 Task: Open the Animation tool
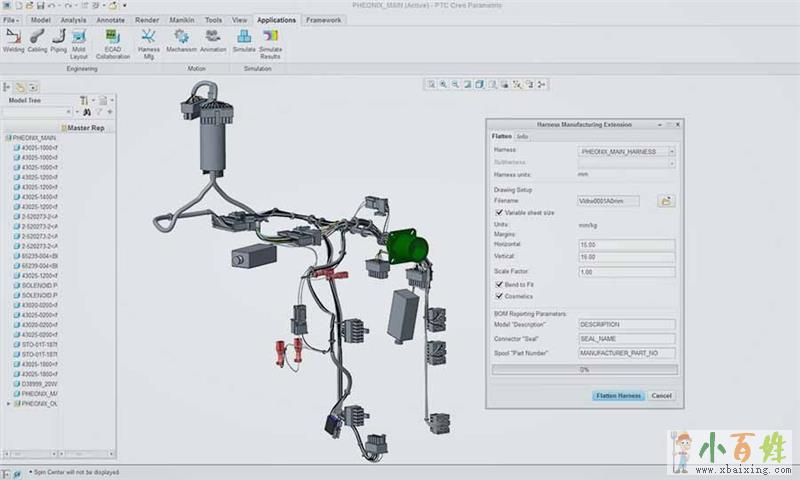tap(213, 40)
